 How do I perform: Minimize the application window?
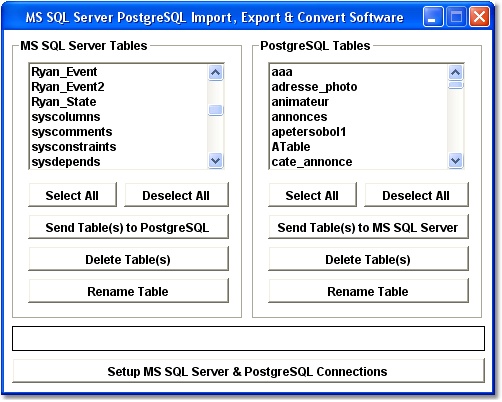click(433, 16)
